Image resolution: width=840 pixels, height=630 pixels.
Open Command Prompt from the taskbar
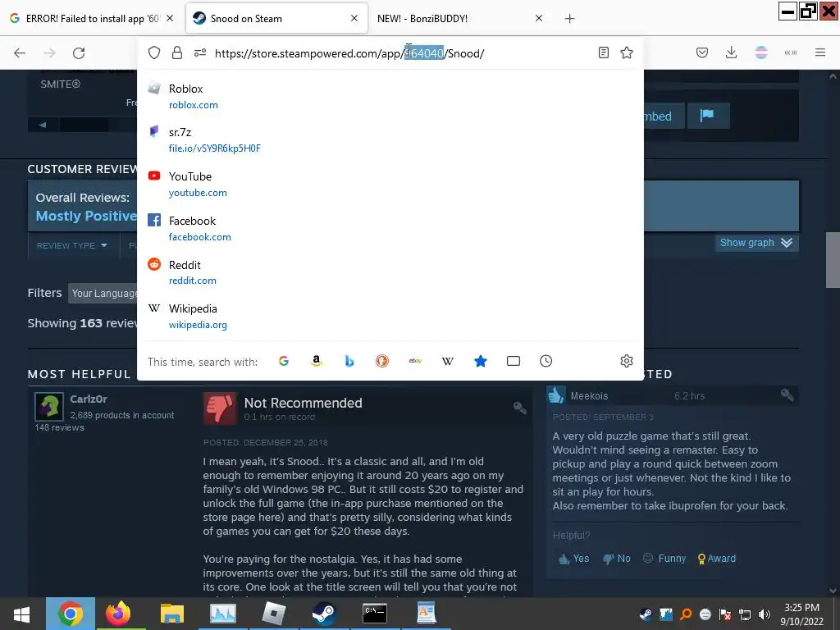click(x=374, y=614)
